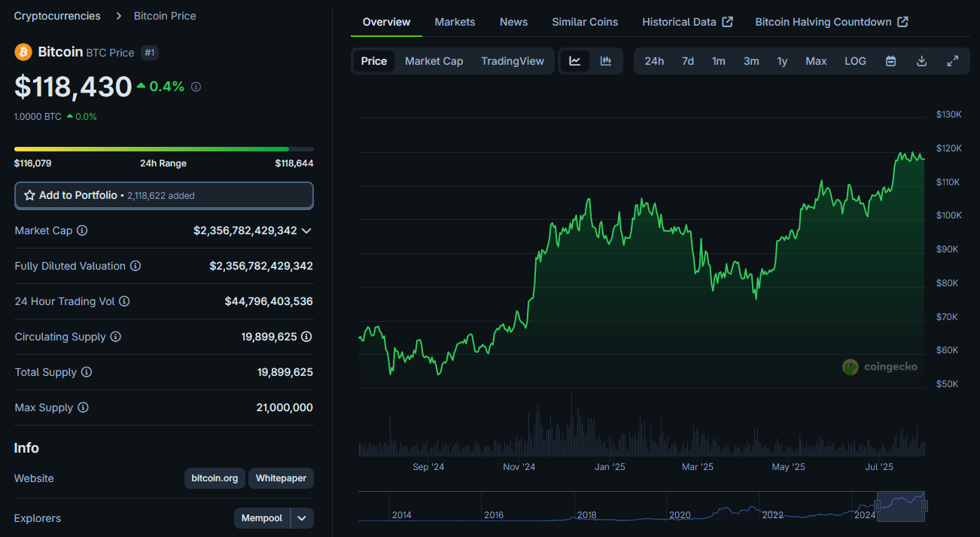The image size is (980, 537).
Task: Open 24 Hour Trading Vol info icon
Action: [x=124, y=301]
